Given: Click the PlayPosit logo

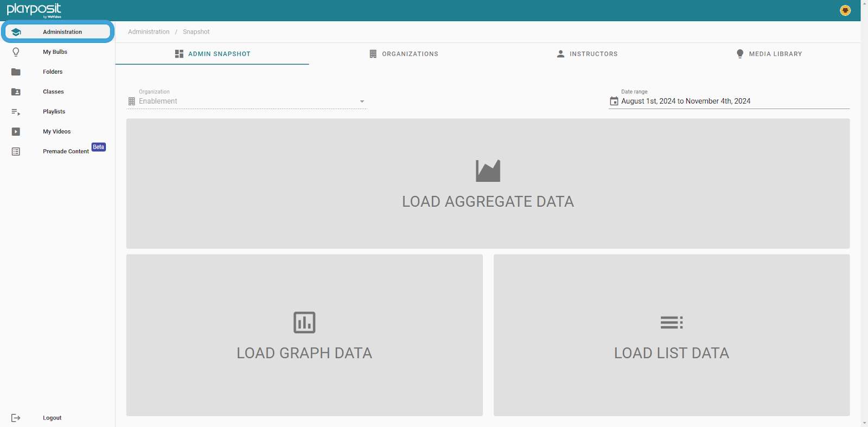Looking at the screenshot, I should point(34,10).
